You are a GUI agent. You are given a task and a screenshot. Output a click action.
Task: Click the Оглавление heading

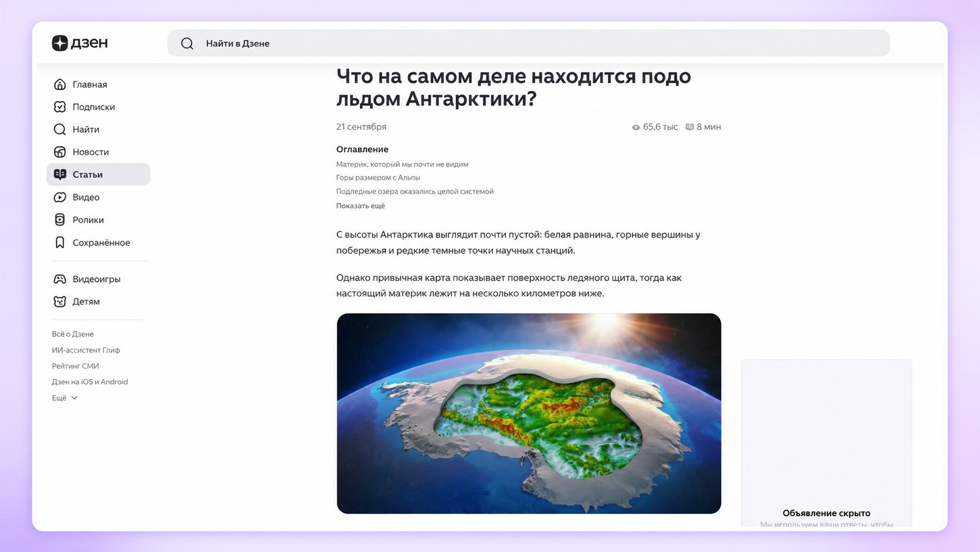pyautogui.click(x=362, y=149)
